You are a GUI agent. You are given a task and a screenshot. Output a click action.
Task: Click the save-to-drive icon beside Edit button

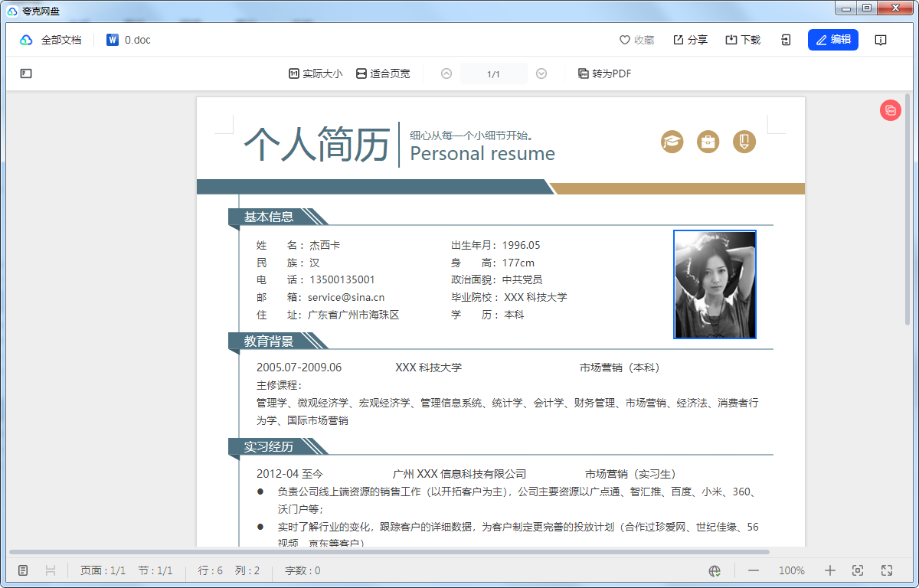tap(786, 39)
